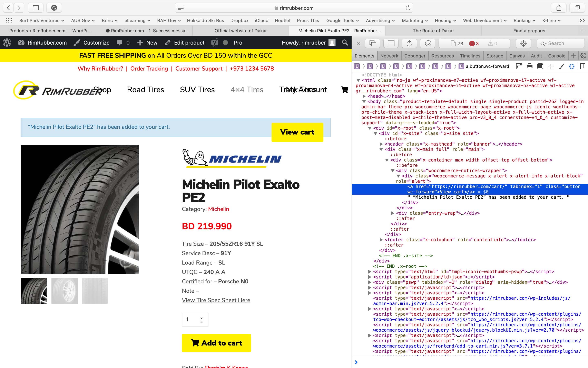Open the AUS Gov bookmarks folder
Image resolution: width=588 pixels, height=368 pixels.
click(83, 20)
